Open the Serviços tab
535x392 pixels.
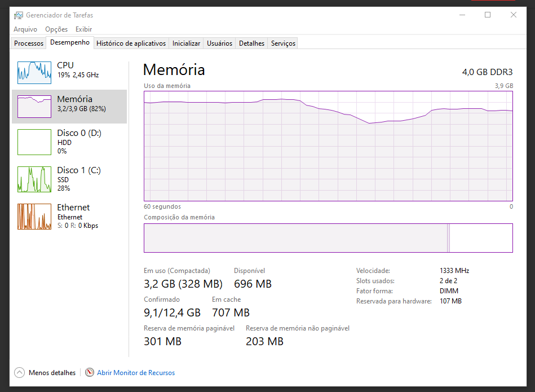coord(283,43)
